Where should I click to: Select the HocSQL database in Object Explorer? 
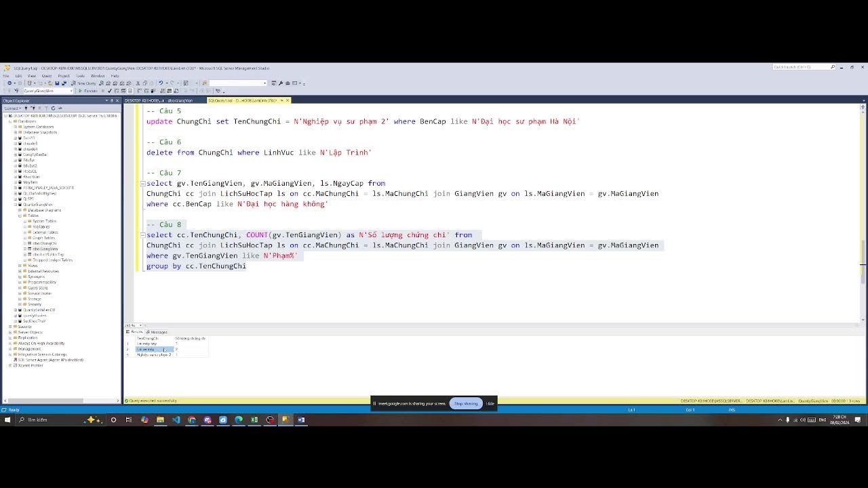(31, 171)
